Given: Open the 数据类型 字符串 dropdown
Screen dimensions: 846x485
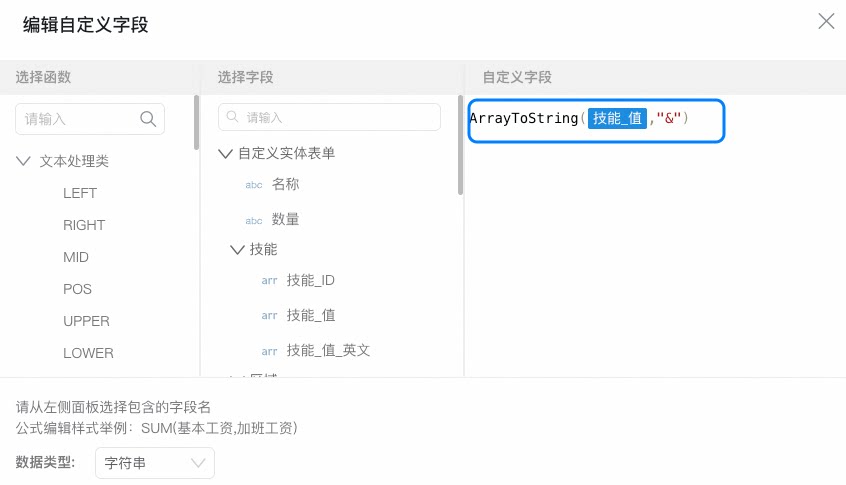Looking at the screenshot, I should 155,463.
